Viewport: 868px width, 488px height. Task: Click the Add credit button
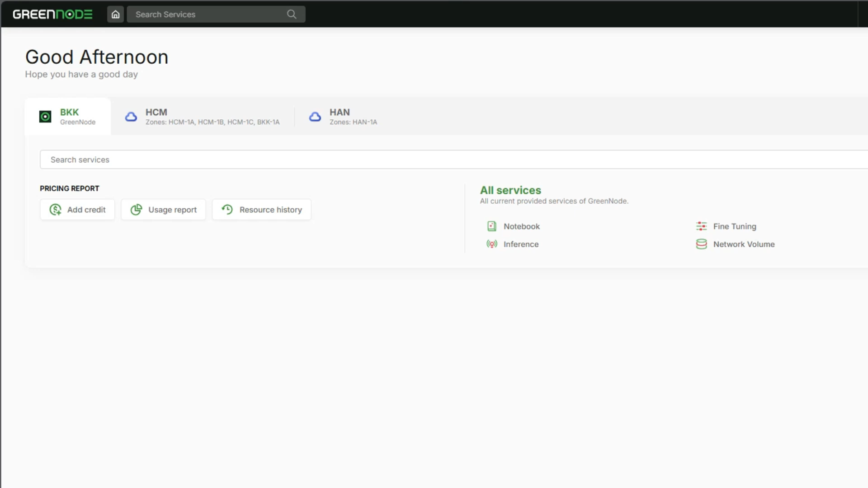(x=77, y=210)
